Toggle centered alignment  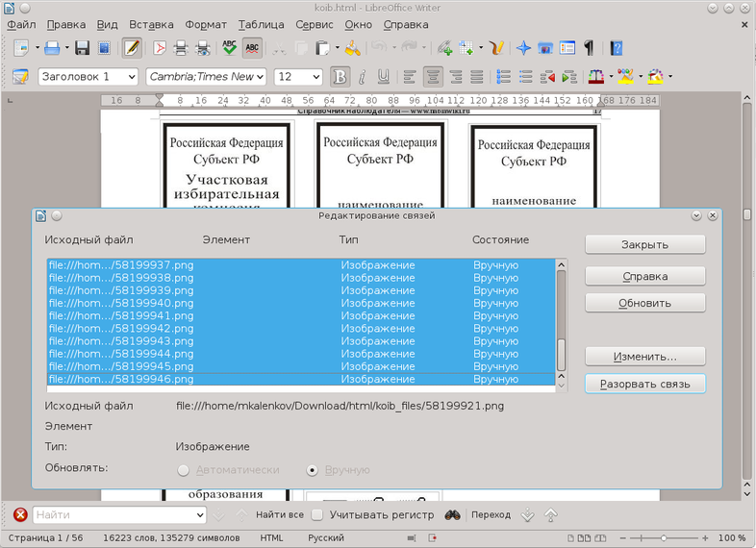(433, 76)
